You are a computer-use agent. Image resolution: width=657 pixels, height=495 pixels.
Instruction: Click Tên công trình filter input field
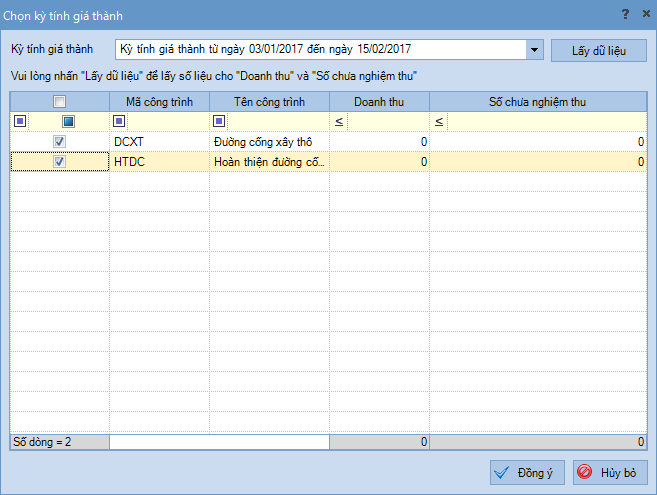click(x=277, y=121)
